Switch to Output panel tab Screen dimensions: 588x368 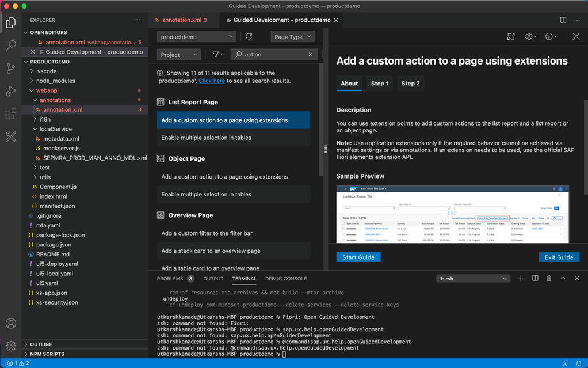213,279
